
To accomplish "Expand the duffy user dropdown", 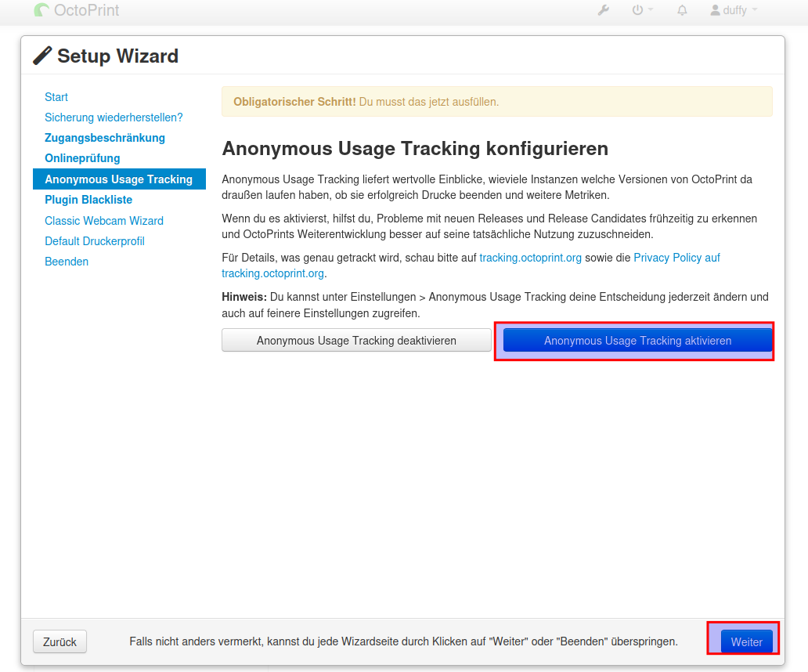I will click(x=734, y=11).
